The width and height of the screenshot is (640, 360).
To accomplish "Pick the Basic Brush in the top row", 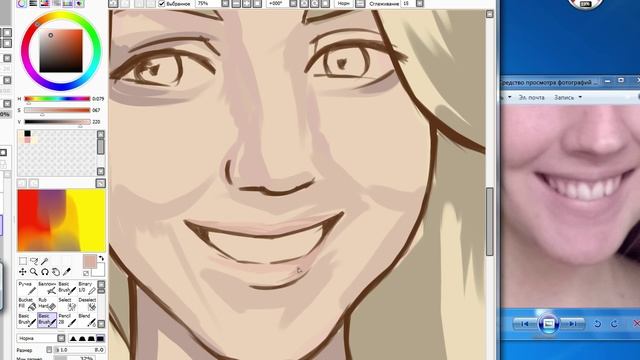I will point(67,287).
